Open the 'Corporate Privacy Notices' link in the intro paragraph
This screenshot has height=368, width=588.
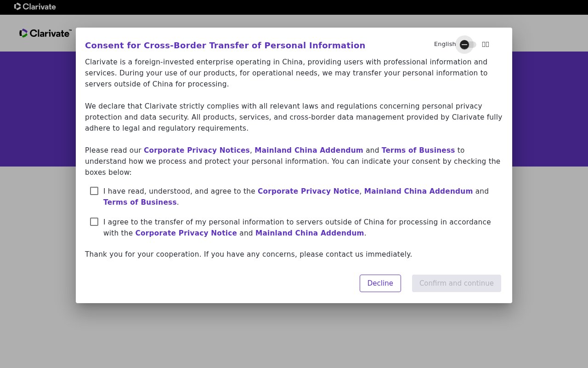coord(197,150)
